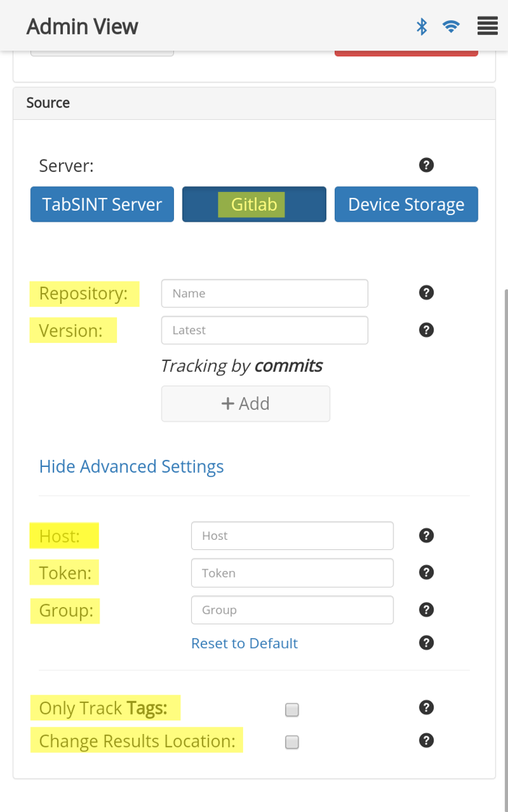Enable the Only Track Tags checkbox
The image size is (508, 812).
click(x=292, y=710)
